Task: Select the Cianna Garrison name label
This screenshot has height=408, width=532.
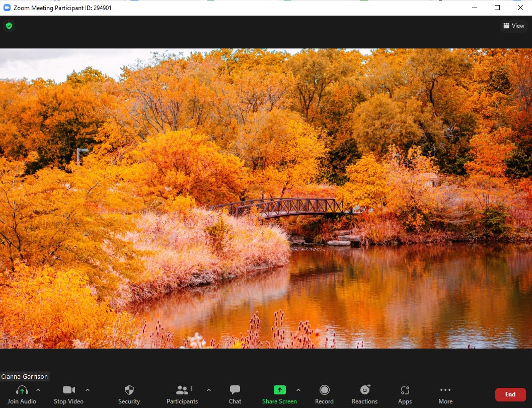Action: 25,376
